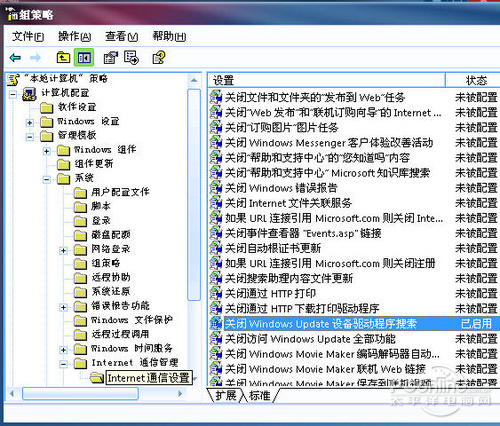Expand the 错误报告功能 tree node
This screenshot has width=500, height=426.
pyautogui.click(x=63, y=307)
